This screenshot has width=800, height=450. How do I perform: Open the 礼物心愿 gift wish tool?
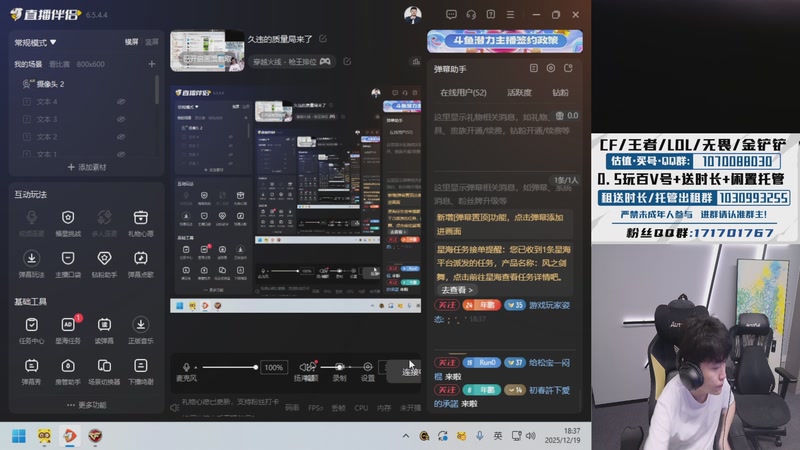pyautogui.click(x=140, y=222)
